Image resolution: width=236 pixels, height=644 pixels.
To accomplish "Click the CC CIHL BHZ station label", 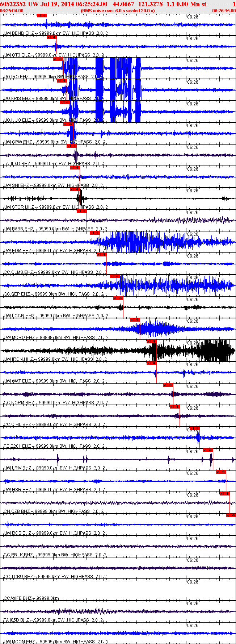I will click(x=55, y=425).
